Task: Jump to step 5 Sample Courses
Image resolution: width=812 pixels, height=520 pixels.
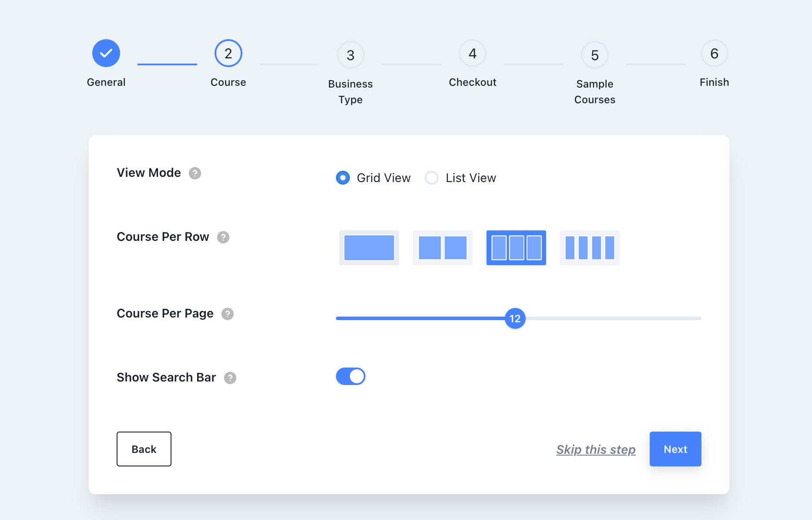Action: [594, 55]
